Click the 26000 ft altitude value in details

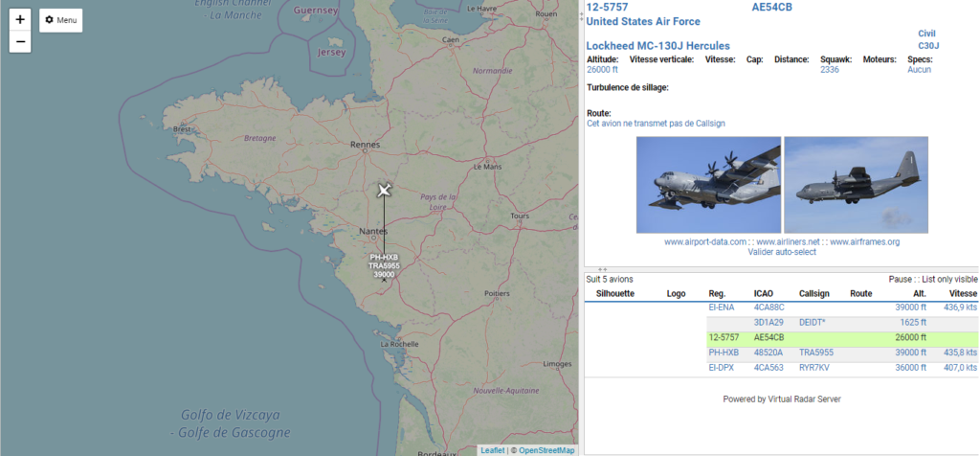coord(602,70)
